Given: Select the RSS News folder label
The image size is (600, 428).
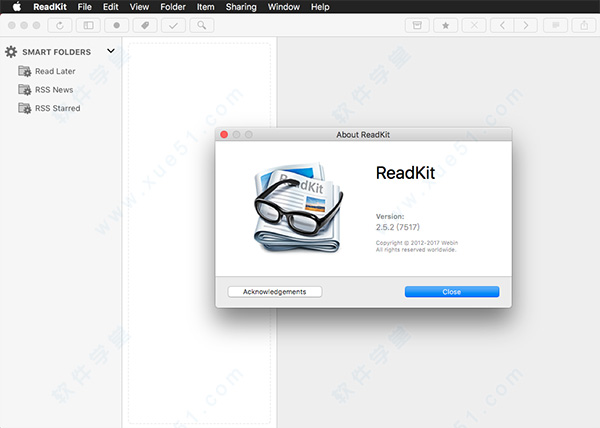Looking at the screenshot, I should [x=54, y=90].
